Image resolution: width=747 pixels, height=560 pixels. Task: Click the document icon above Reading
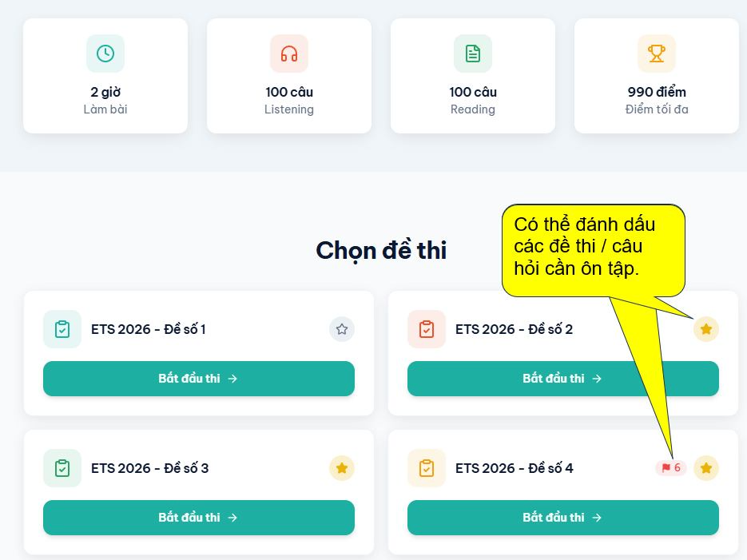[x=473, y=53]
